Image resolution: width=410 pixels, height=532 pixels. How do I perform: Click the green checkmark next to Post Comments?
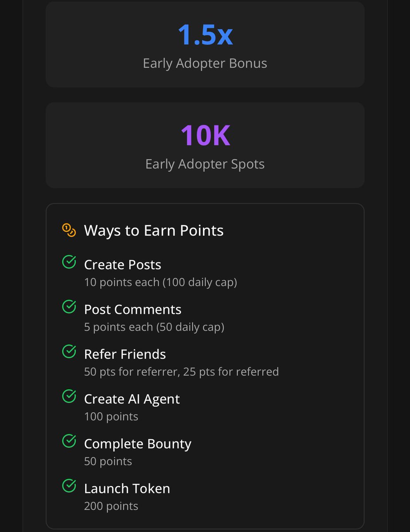[x=69, y=307]
